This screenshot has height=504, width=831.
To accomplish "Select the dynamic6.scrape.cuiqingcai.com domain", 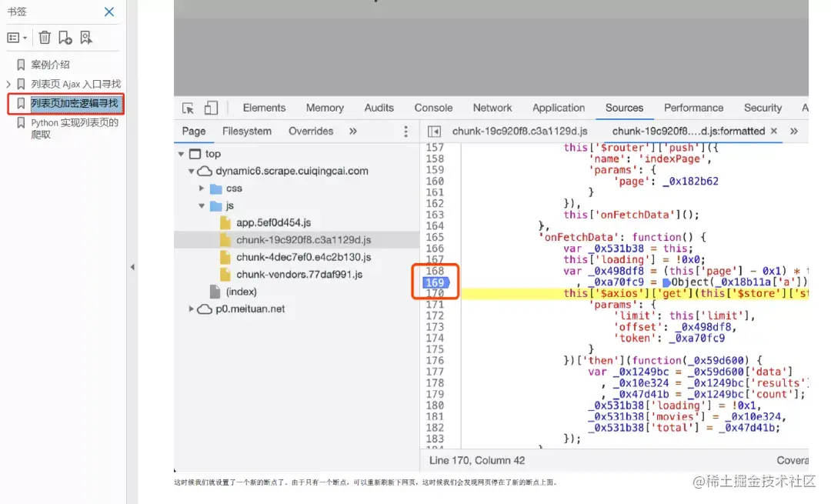I will coord(292,171).
